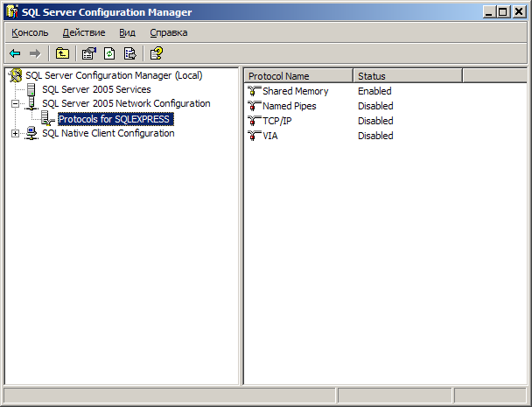
Task: Click the SQL Server 2005 Services icon
Action: [x=31, y=89]
